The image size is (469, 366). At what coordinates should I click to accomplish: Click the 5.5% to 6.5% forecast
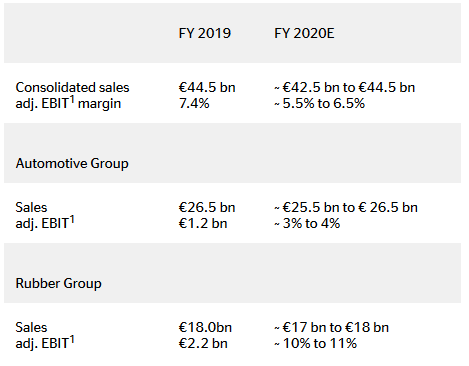pyautogui.click(x=320, y=103)
